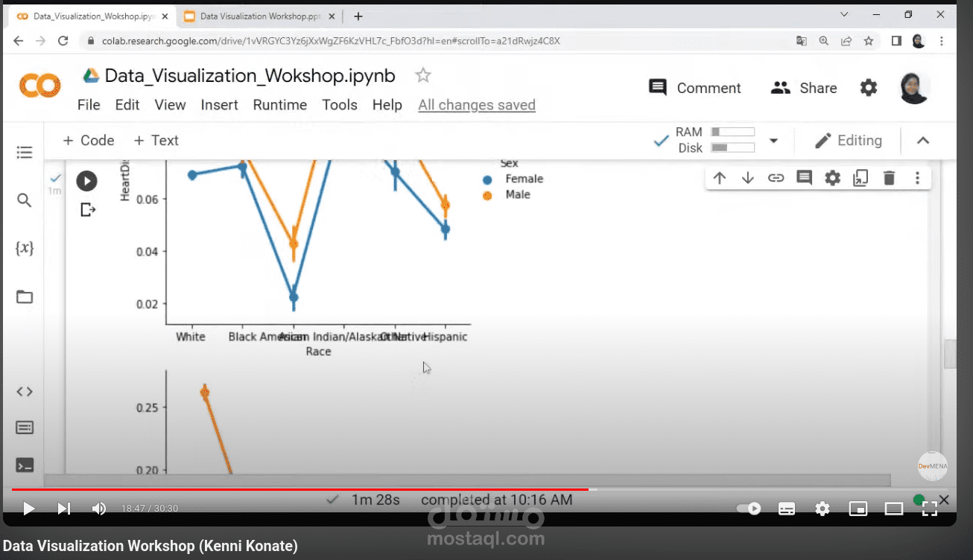Screen dimensions: 973x560
Task: Open cell editor settings gear
Action: tap(832, 178)
